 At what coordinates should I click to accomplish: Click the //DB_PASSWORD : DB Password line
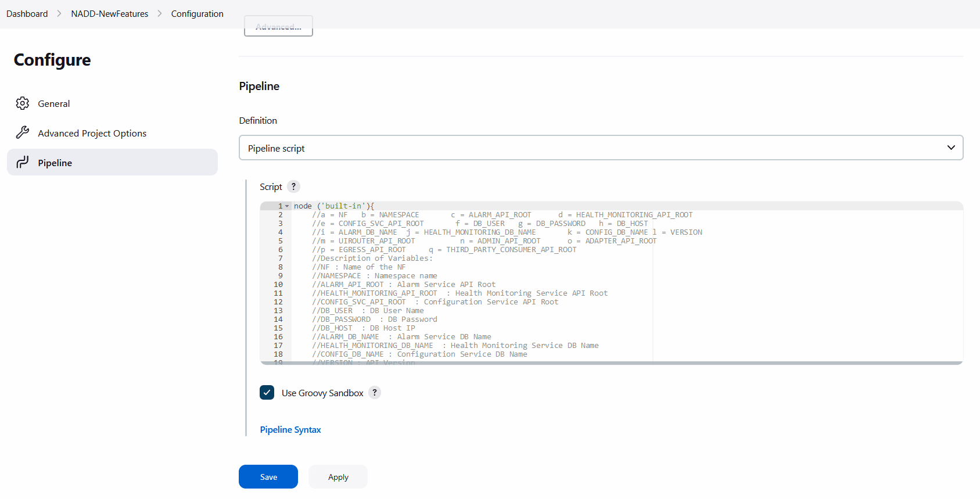375,319
